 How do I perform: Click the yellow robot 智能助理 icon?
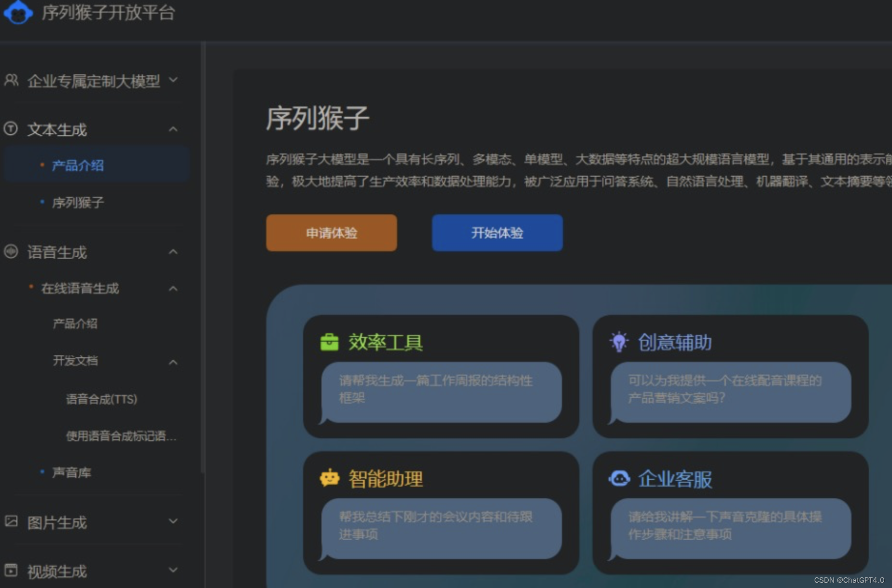point(330,478)
